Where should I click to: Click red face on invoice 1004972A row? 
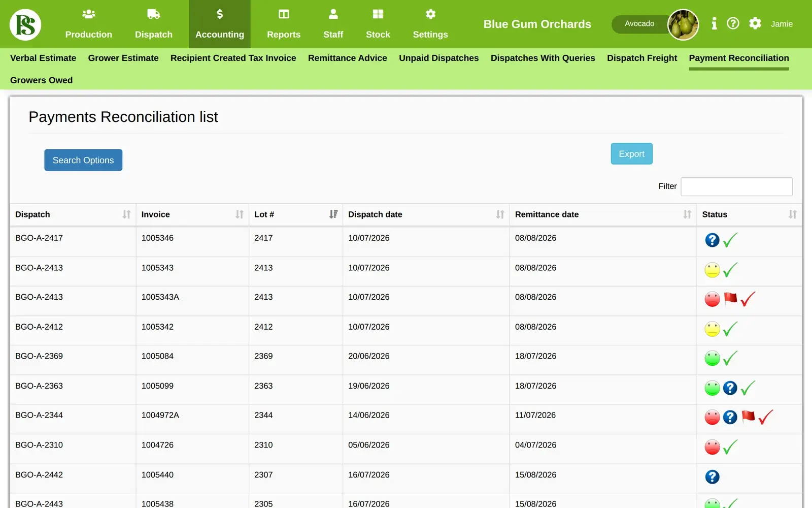point(712,418)
